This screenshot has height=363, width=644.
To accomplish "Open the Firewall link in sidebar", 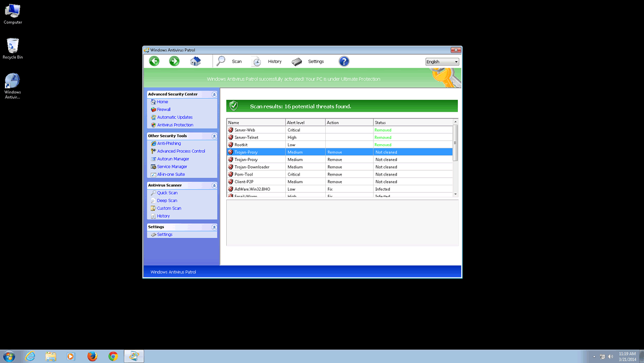I will tap(163, 109).
